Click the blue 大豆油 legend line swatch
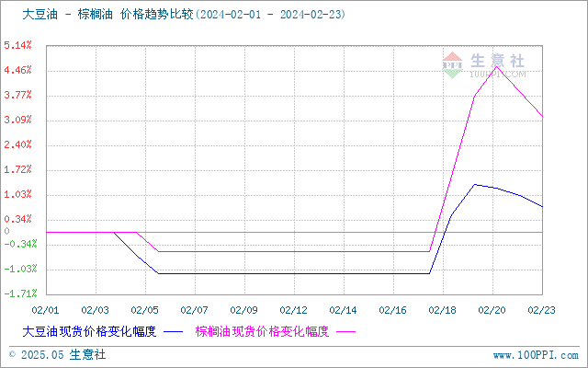 pyautogui.click(x=173, y=332)
